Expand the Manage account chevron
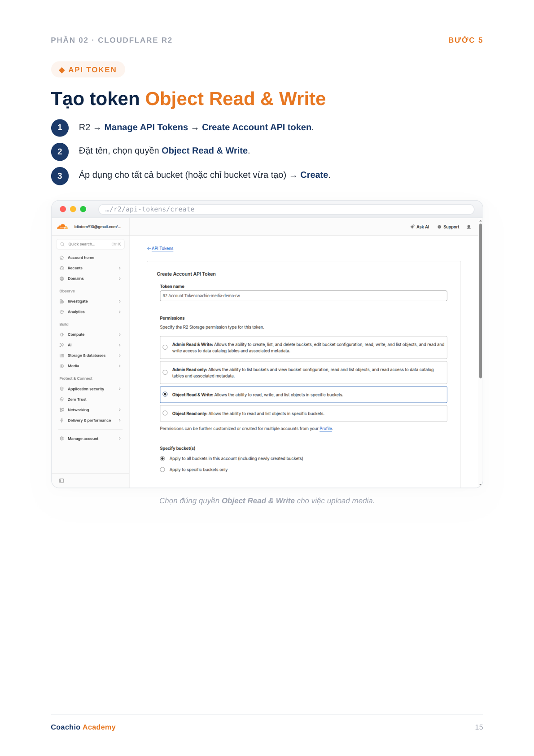This screenshot has width=534, height=756. coord(120,439)
